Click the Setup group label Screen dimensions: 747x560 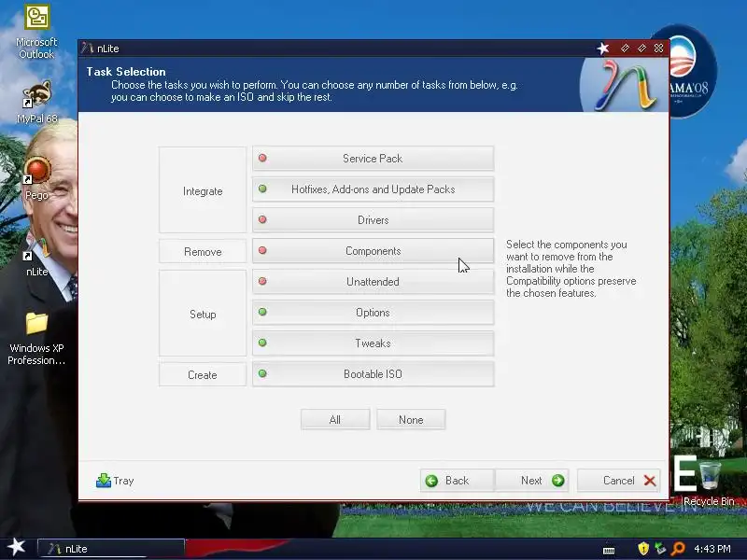(x=203, y=315)
